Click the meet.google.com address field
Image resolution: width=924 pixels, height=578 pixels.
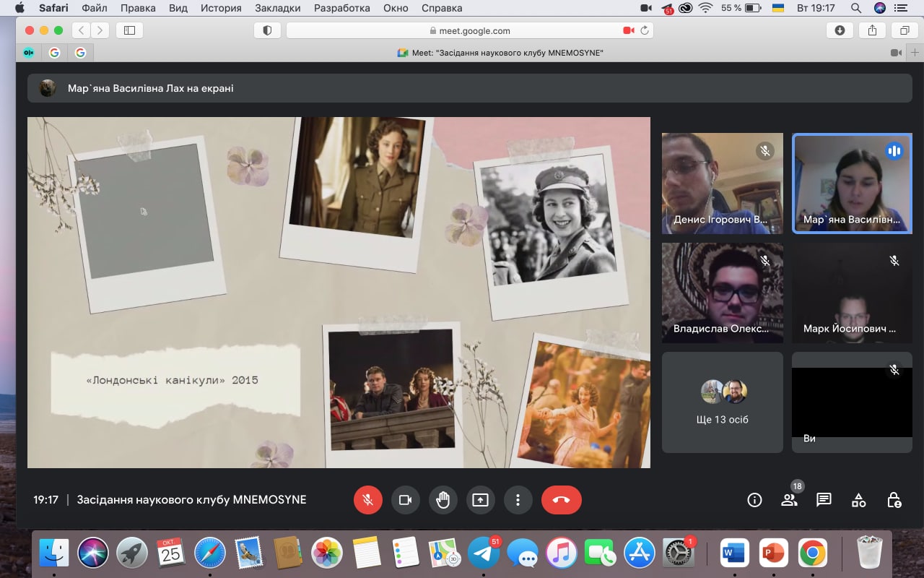point(469,30)
